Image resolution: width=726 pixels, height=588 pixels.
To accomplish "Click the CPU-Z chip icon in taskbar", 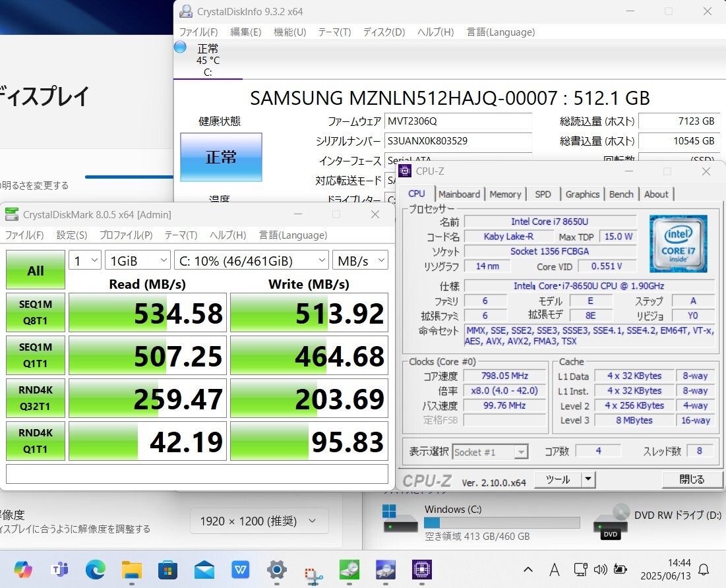I will click(421, 570).
